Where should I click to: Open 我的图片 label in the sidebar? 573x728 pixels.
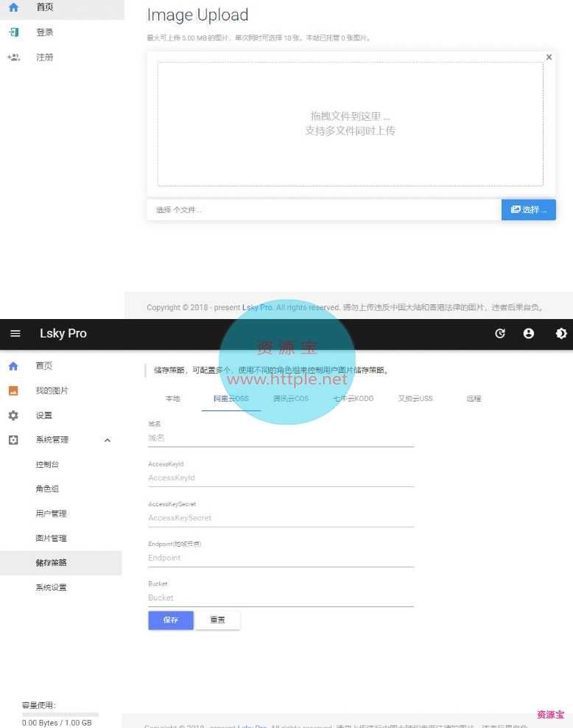(x=52, y=391)
